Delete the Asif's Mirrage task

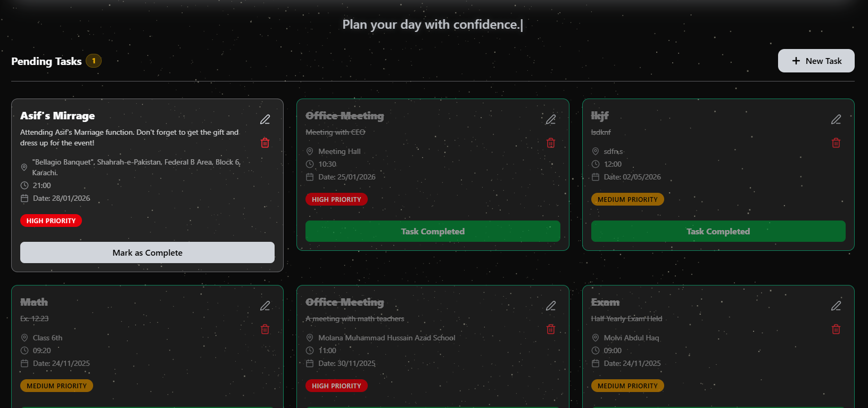click(265, 143)
